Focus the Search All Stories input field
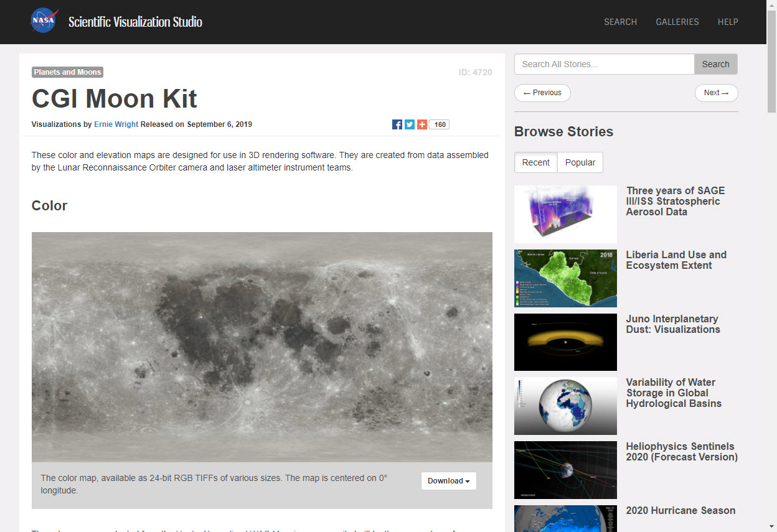 (605, 64)
